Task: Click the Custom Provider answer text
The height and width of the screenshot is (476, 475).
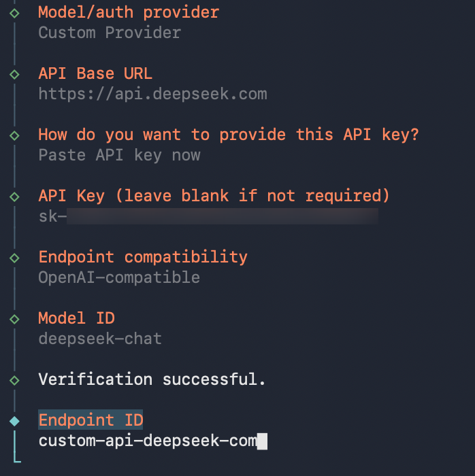Action: tap(110, 33)
